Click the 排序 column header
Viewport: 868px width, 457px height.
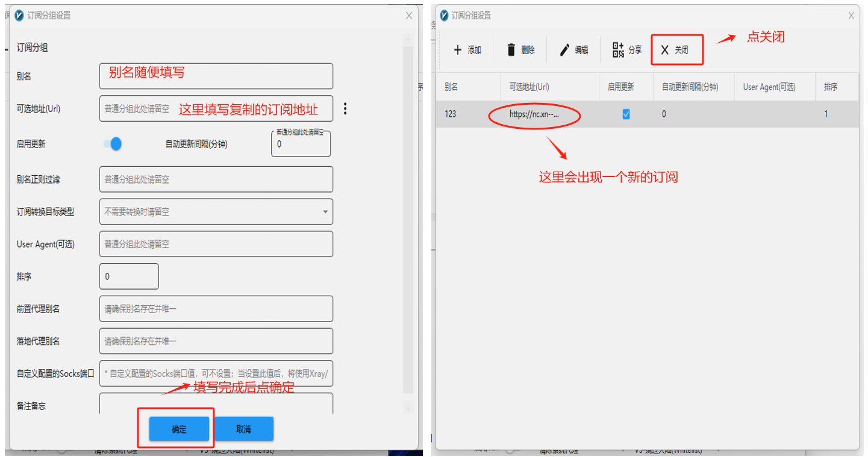tap(831, 87)
